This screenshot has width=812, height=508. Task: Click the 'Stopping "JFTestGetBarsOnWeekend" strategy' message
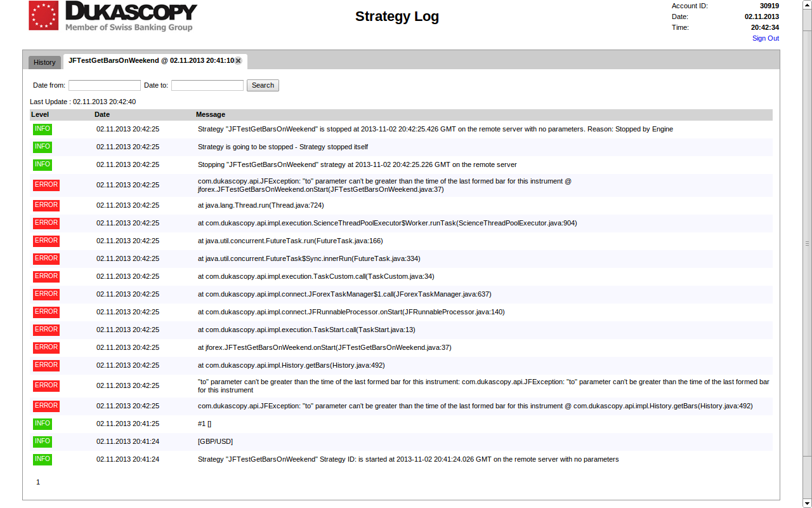point(357,164)
